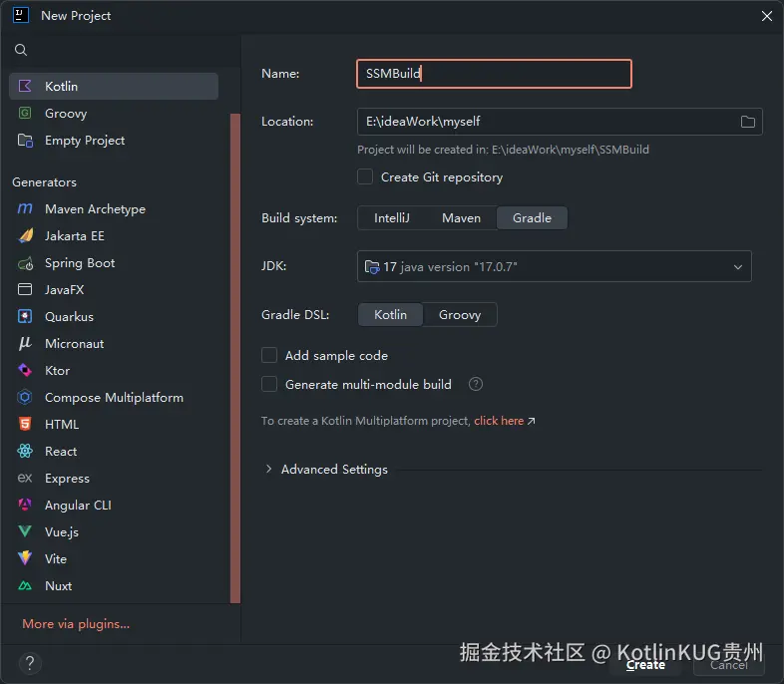The height and width of the screenshot is (684, 784).
Task: Set build system to Maven
Action: (461, 217)
